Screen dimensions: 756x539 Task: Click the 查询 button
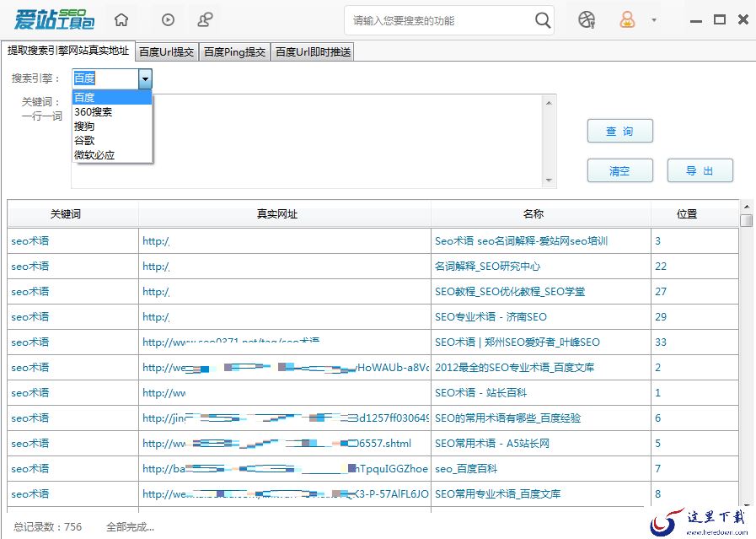pos(620,131)
